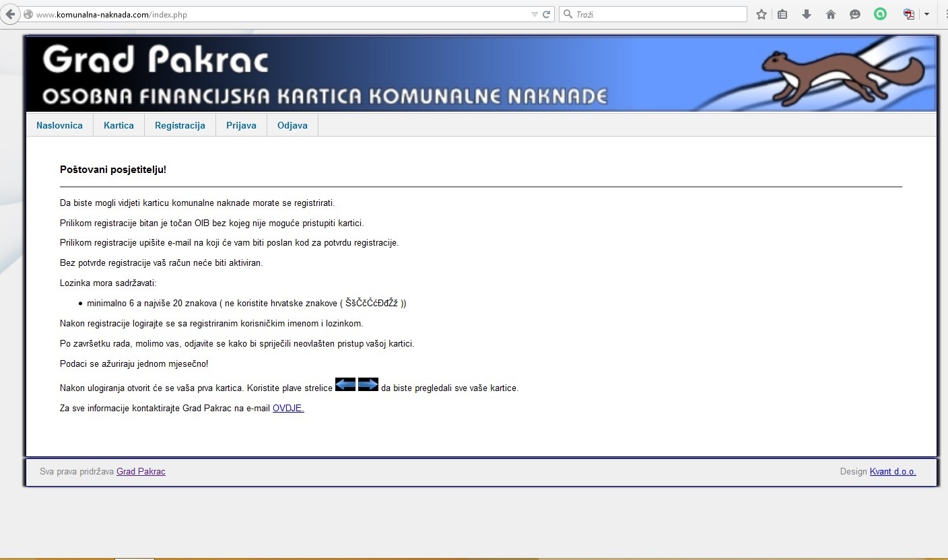Follow the Grad Pakrac footer link
The image size is (948, 560).
(141, 471)
